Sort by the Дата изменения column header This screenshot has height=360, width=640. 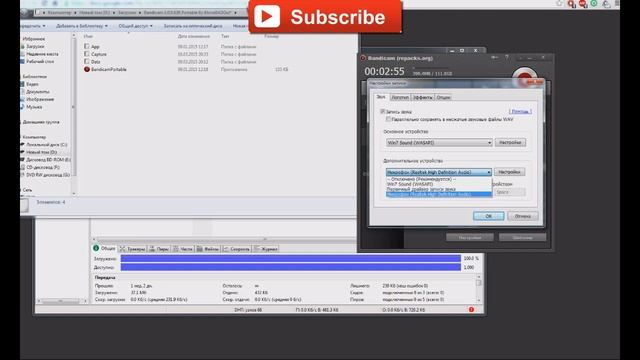click(193, 36)
